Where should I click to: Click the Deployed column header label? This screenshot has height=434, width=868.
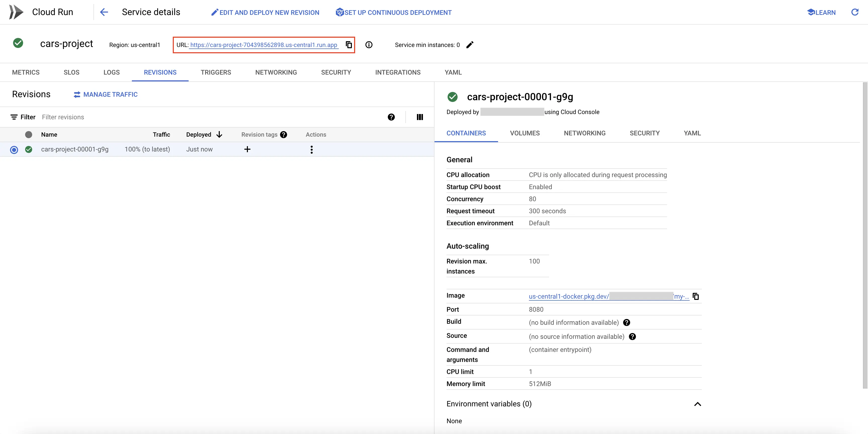point(199,134)
